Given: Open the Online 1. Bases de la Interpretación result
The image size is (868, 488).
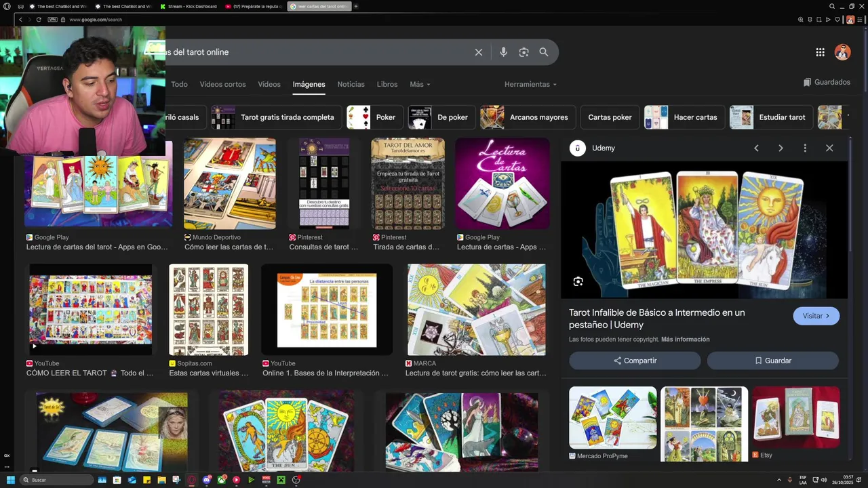Looking at the screenshot, I should pyautogui.click(x=327, y=310).
